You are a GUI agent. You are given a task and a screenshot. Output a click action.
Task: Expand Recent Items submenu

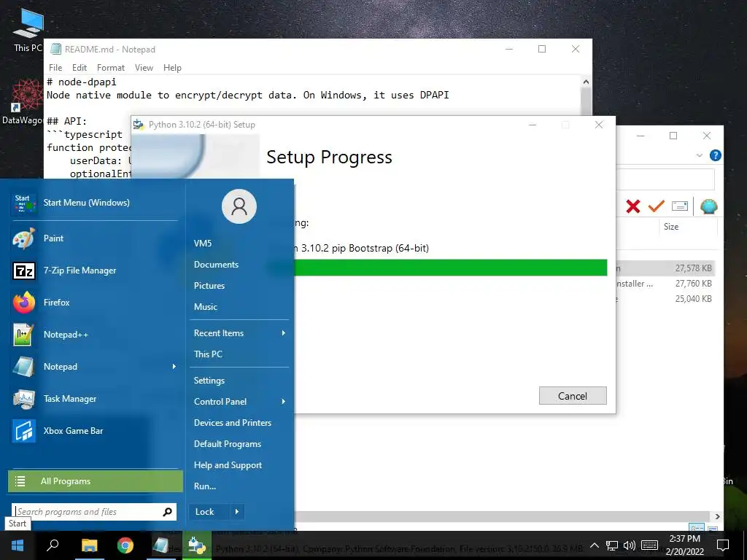pyautogui.click(x=284, y=333)
